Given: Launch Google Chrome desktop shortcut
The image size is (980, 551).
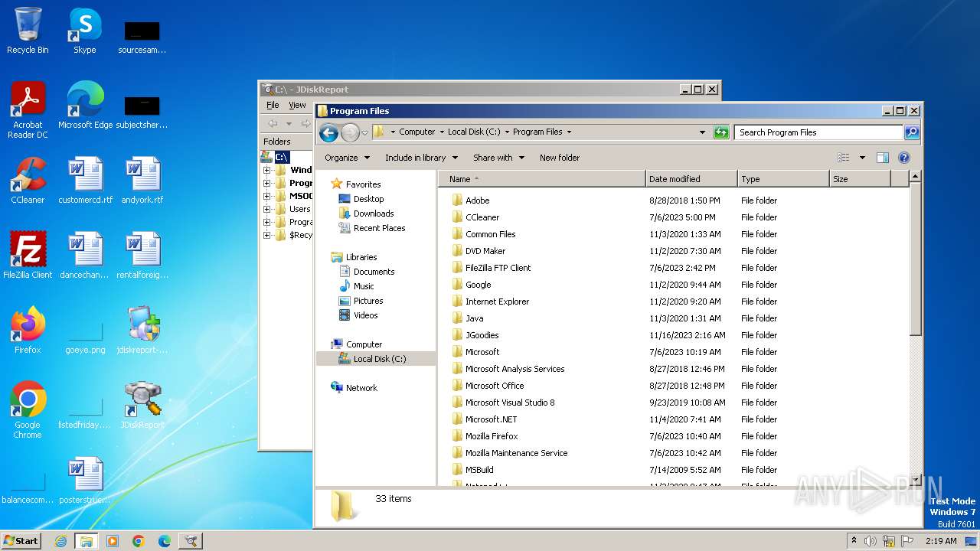Looking at the screenshot, I should (28, 410).
